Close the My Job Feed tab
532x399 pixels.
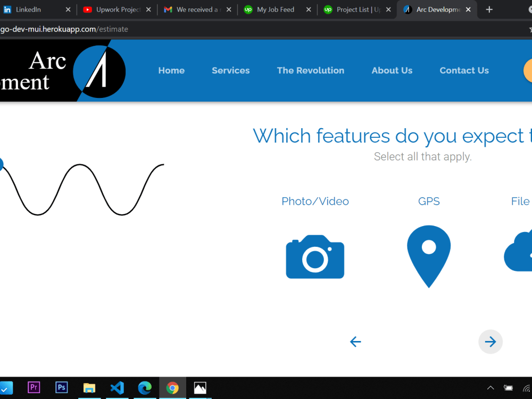309,10
